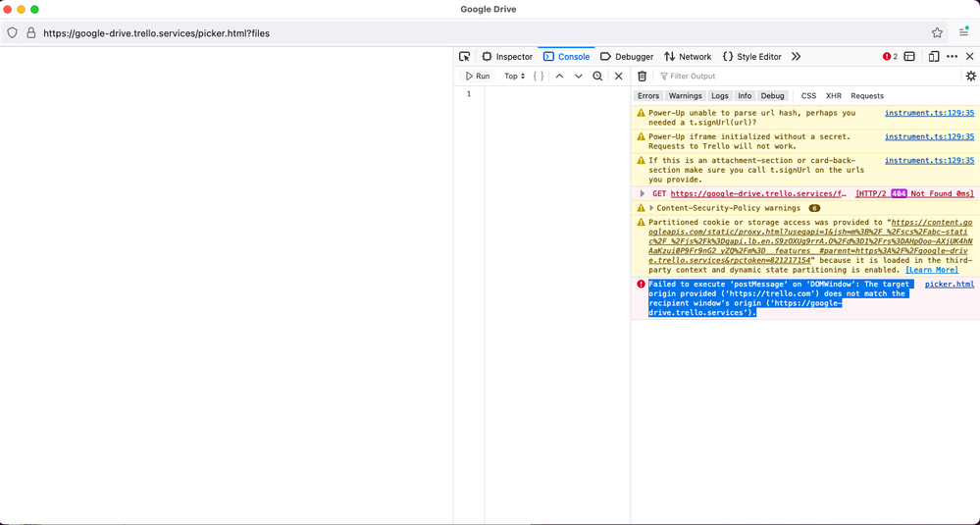Go to previous expression in history
Screen dimensions: 980x525
(559, 77)
